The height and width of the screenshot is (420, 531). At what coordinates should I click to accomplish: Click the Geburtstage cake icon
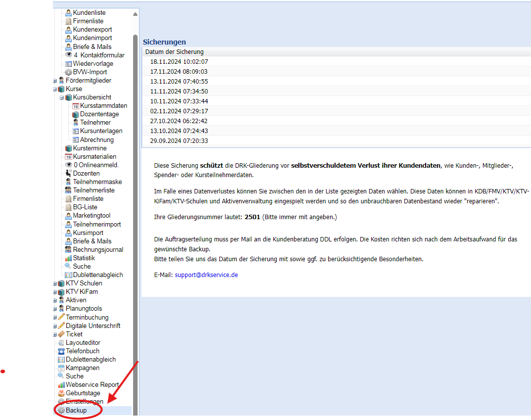61,393
